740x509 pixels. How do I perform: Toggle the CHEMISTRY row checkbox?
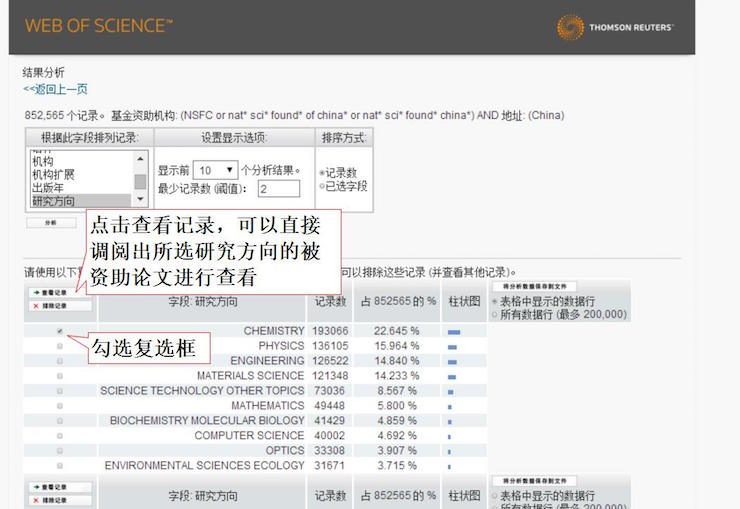(60, 331)
